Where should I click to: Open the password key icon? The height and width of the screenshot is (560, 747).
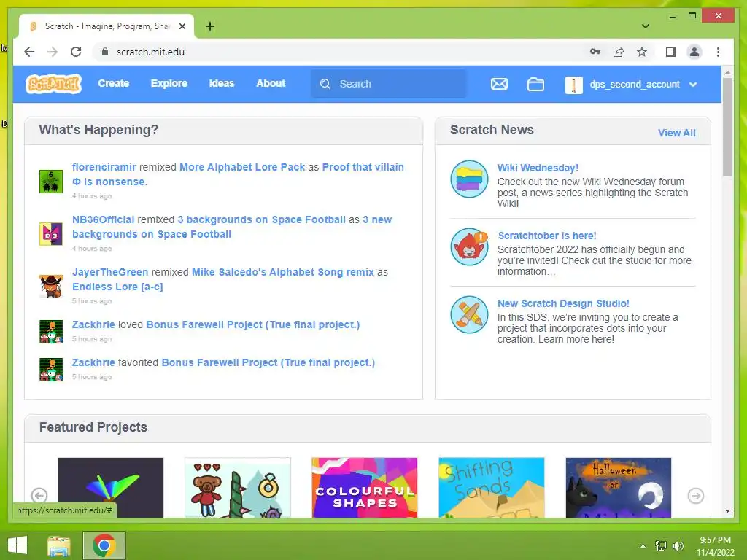click(x=595, y=52)
